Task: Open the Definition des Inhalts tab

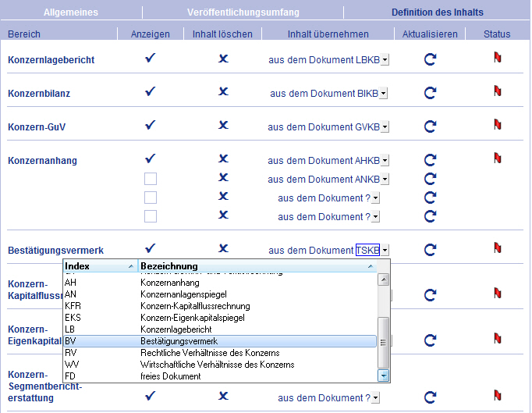Action: (x=438, y=12)
